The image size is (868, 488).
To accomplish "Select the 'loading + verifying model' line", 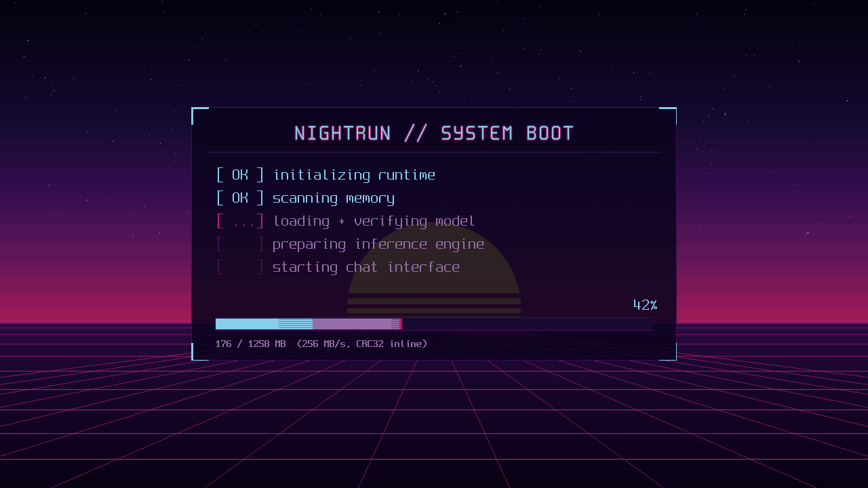I will (x=374, y=221).
